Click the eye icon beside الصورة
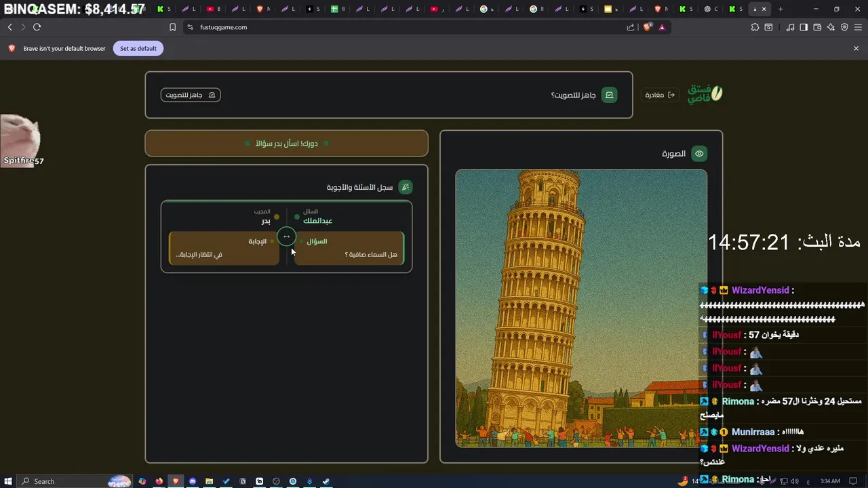868x488 pixels. [x=699, y=154]
